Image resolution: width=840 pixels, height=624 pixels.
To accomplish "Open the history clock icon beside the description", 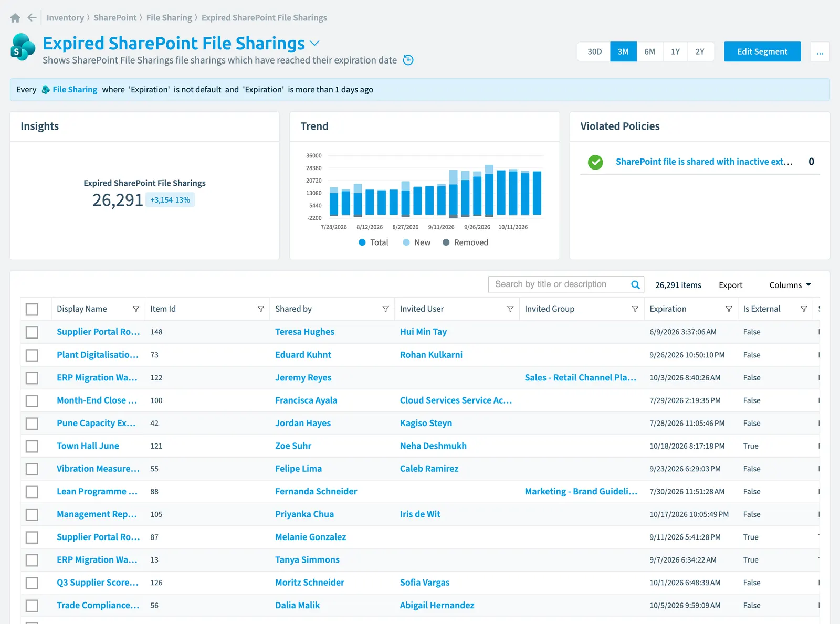I will pos(408,60).
